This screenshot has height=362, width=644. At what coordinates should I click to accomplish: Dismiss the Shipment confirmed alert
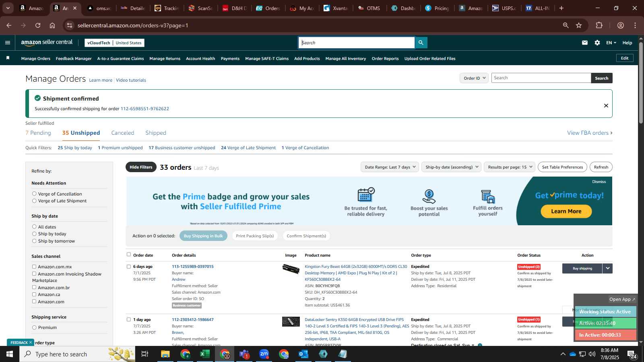click(606, 105)
